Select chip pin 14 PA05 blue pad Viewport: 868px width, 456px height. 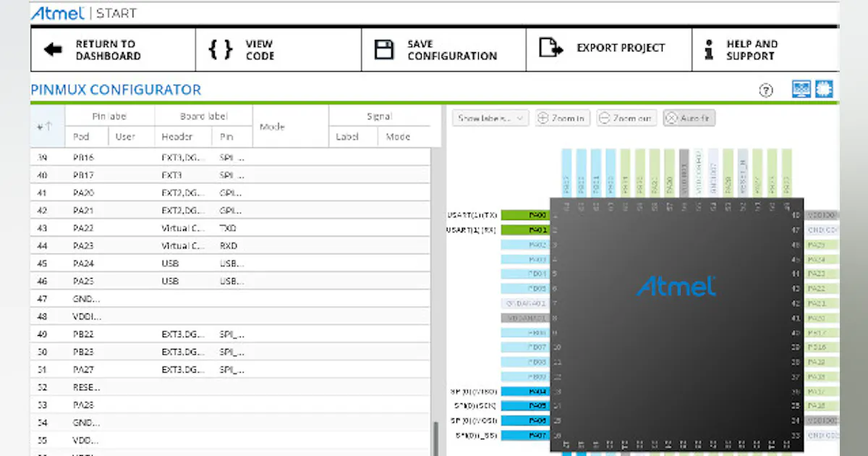[524, 406]
